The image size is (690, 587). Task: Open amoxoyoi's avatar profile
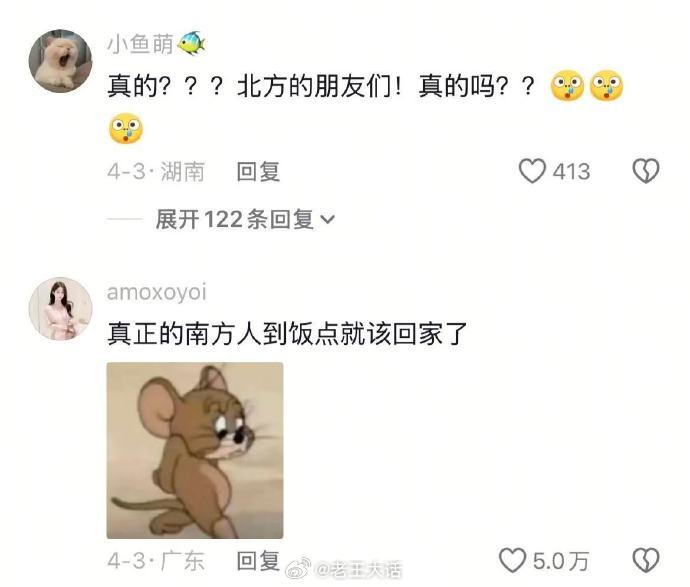point(60,308)
